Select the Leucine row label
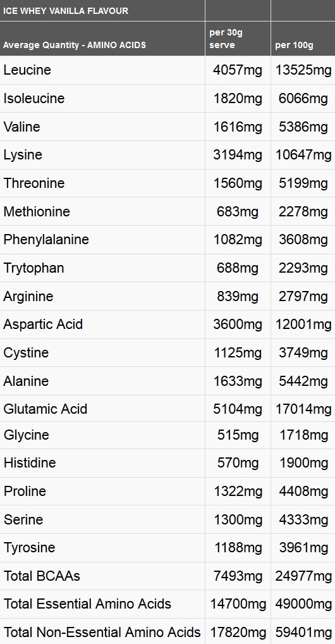The width and height of the screenshot is (335, 644). tap(28, 70)
